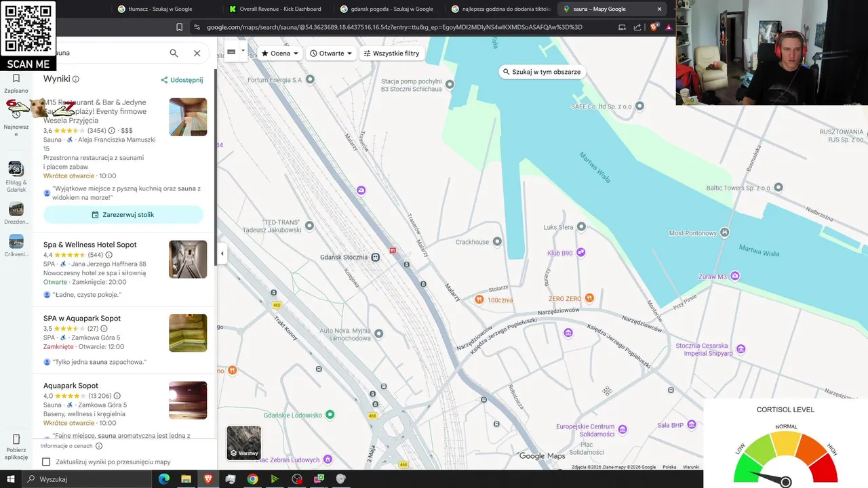Click Zarezerwuj stolik button
This screenshot has width=868, height=488.
pos(123,215)
